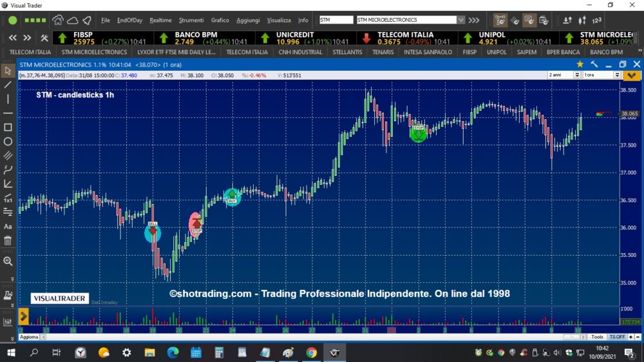Select the angle measuring tool

click(x=8, y=184)
